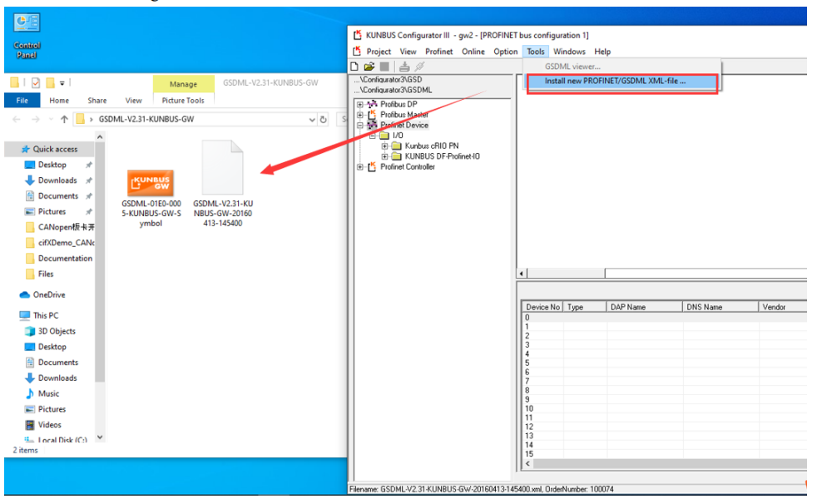Expand the Kunbus cRIO PN node
Viewport: 817px width, 504px height.
pyautogui.click(x=384, y=146)
